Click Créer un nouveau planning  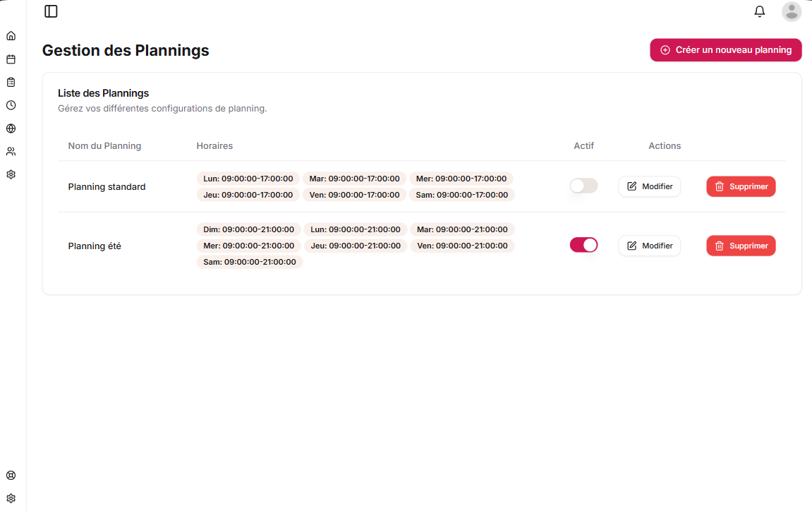coord(725,50)
